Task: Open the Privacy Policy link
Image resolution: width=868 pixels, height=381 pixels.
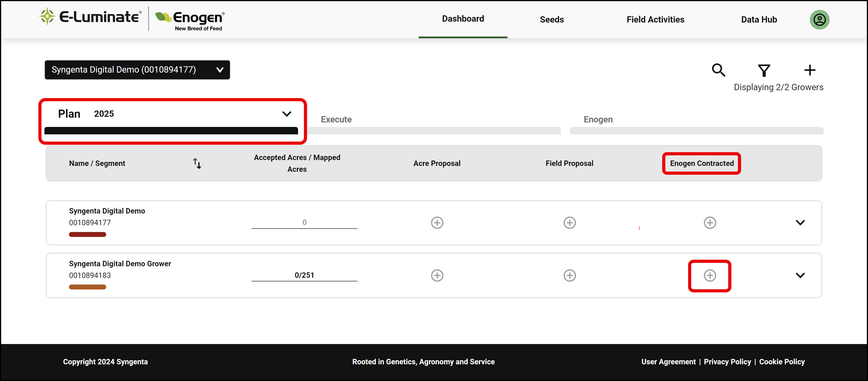Action: (x=727, y=361)
